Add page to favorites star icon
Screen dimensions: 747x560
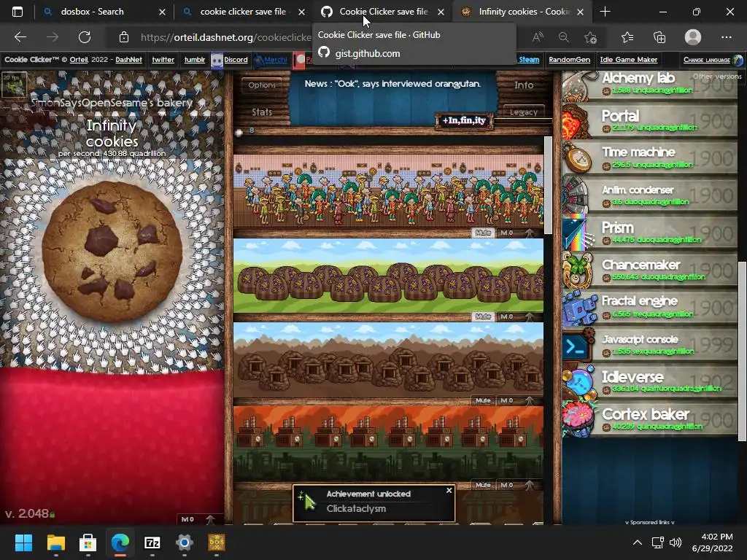point(590,37)
